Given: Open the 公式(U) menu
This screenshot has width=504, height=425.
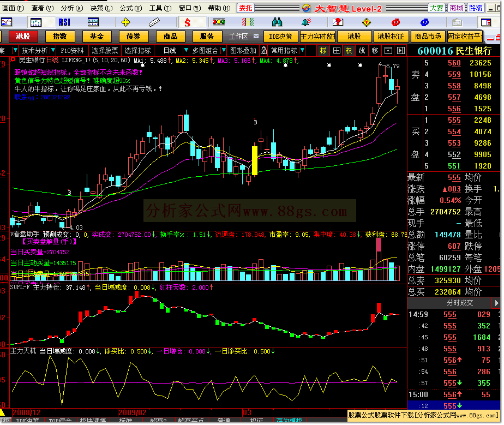Looking at the screenshot, I should click(131, 8).
